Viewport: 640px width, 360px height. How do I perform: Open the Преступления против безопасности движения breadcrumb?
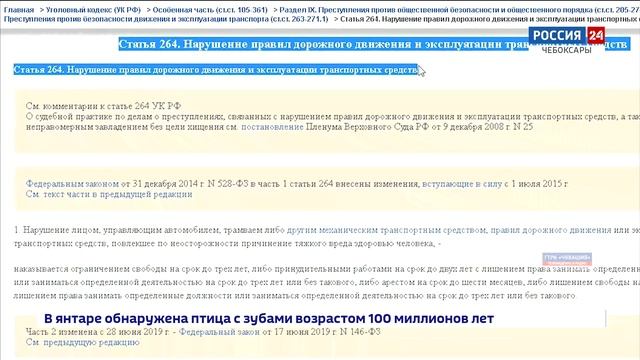click(166, 19)
